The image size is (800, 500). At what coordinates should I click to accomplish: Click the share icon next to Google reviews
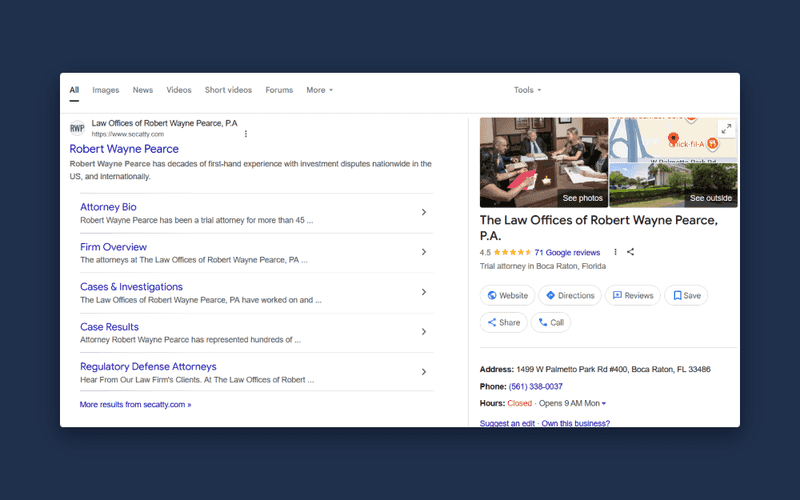(631, 252)
